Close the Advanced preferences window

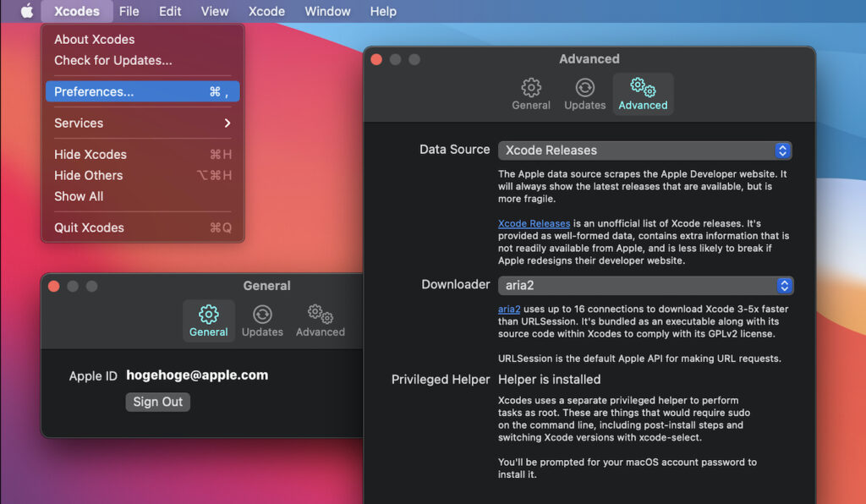377,59
